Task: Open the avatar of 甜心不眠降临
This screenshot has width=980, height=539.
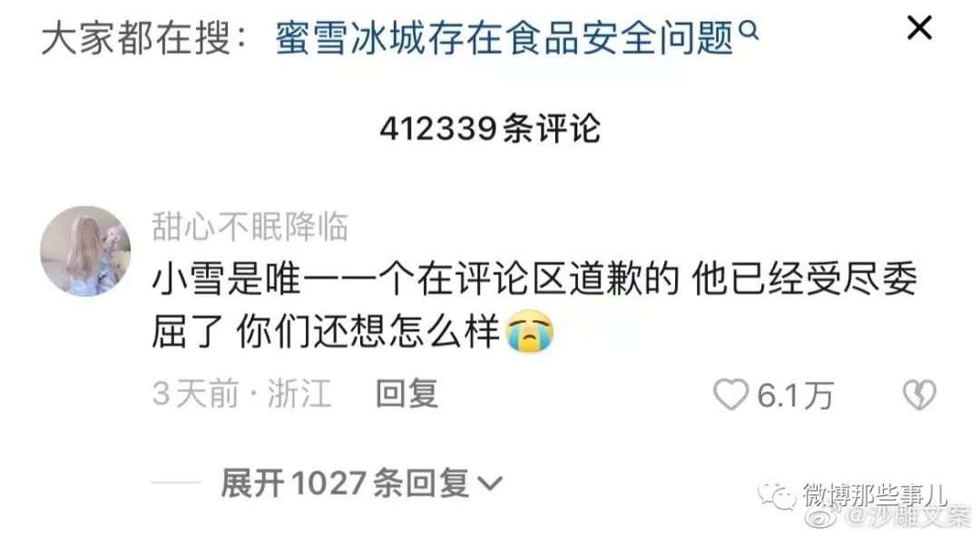Action: point(85,250)
